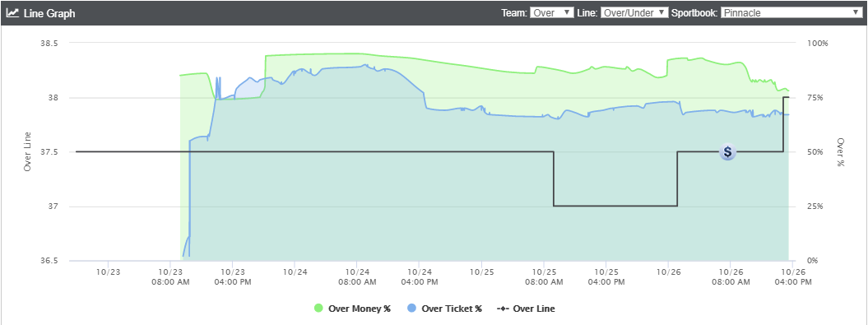The height and width of the screenshot is (325, 868).
Task: Toggle the Over Money % legend series
Action: [352, 309]
